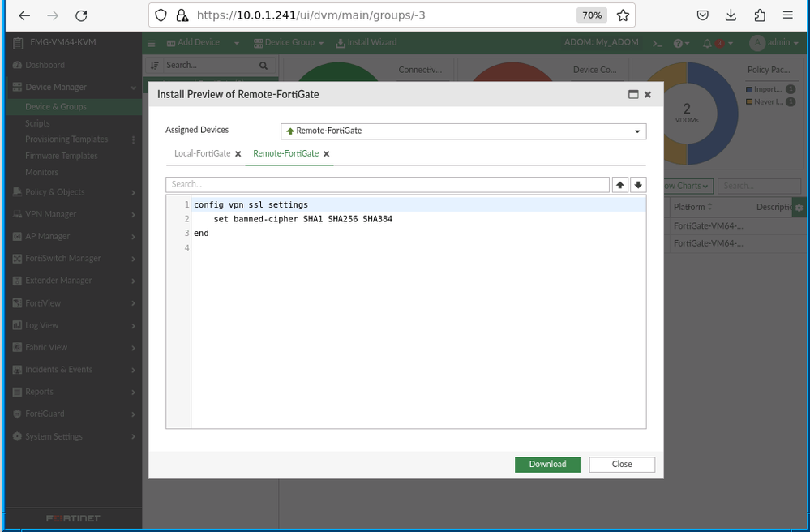Open the Device Group menu

point(289,42)
